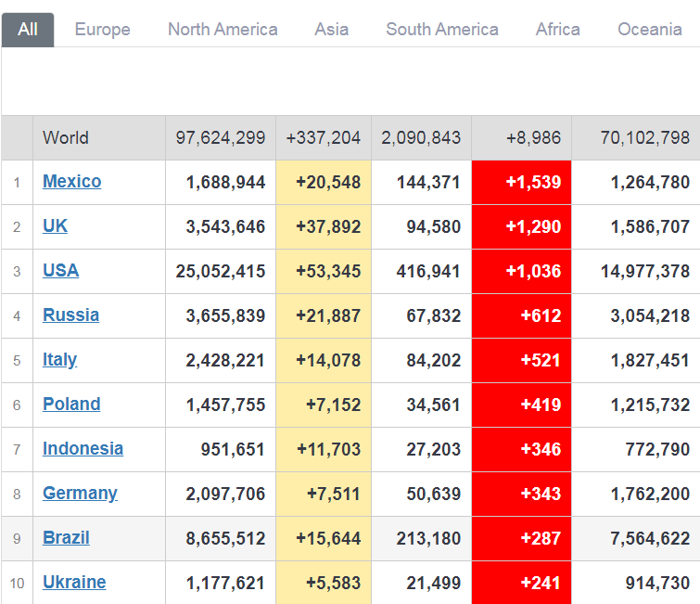Open the Indonesia country link
This screenshot has height=604, width=700.
coord(83,449)
